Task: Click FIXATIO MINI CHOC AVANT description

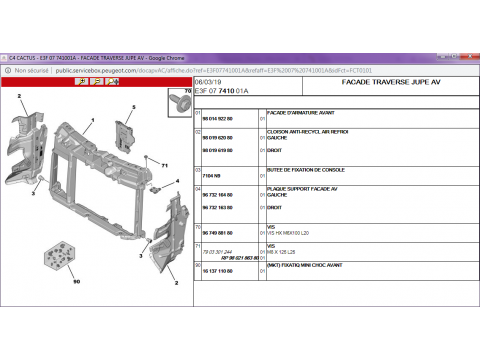Action: point(305,265)
